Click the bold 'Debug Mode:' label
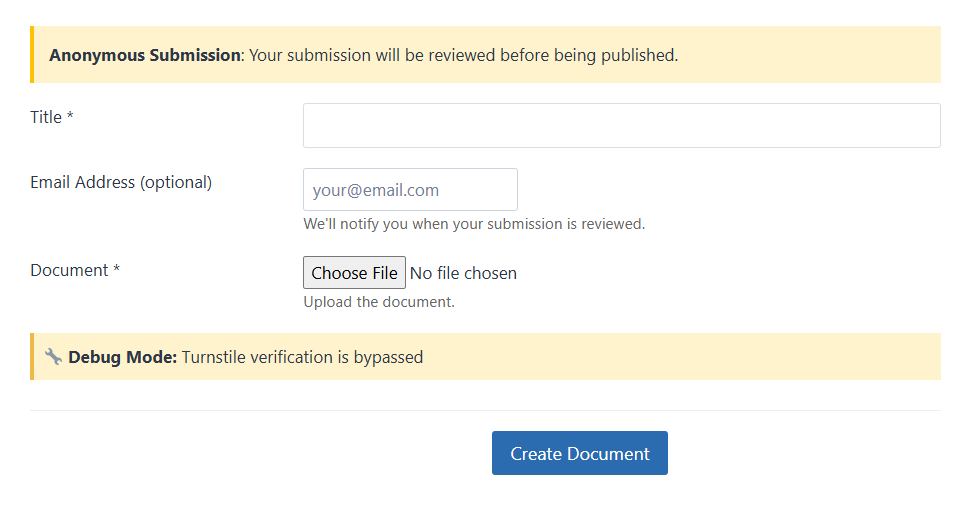 point(122,357)
